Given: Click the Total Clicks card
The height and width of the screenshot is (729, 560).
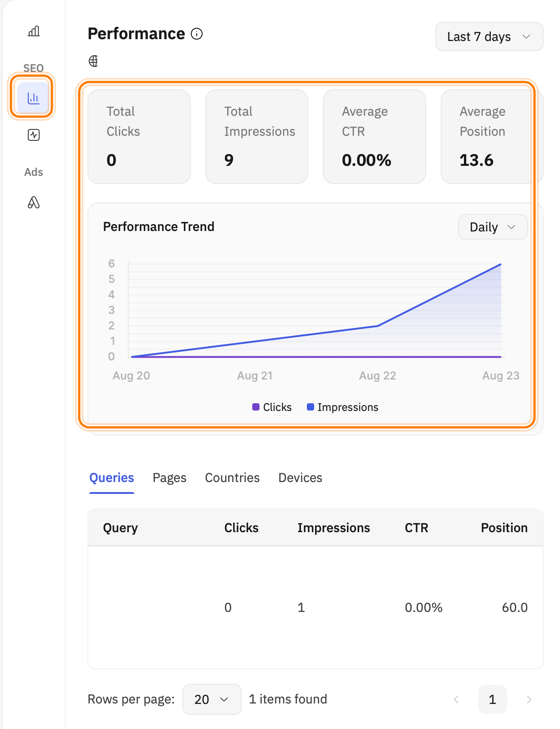Looking at the screenshot, I should 139,137.
